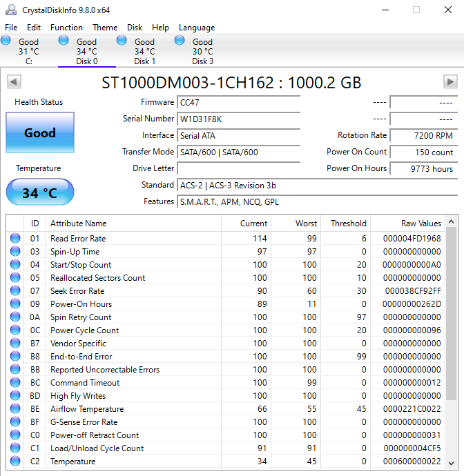Click the empty Drive Letter field

pyautogui.click(x=238, y=168)
